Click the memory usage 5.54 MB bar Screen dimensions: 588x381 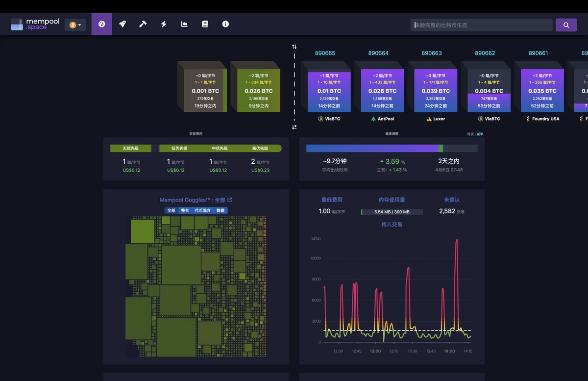pos(392,212)
